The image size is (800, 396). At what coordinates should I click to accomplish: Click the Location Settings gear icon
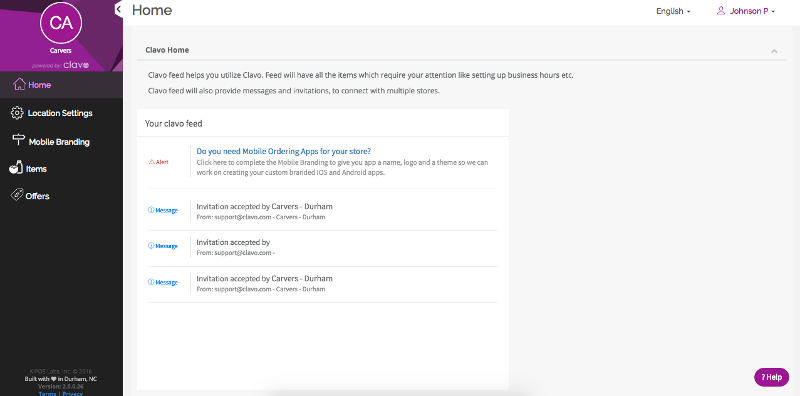17,113
